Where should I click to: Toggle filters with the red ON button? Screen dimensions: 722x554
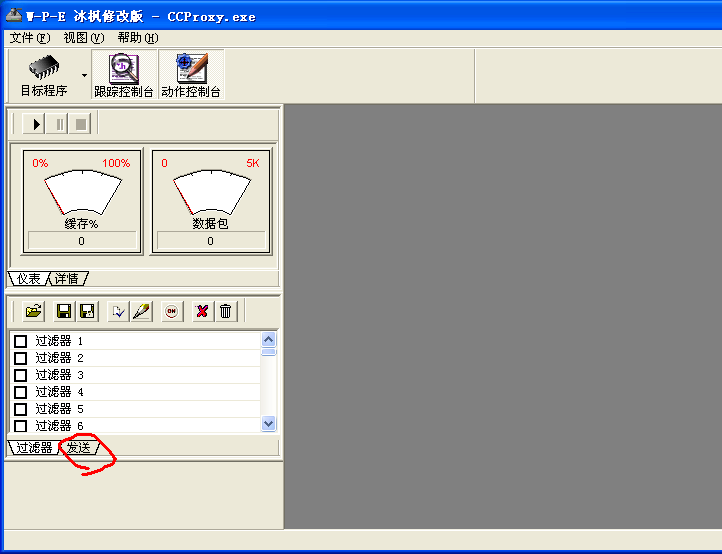(172, 312)
